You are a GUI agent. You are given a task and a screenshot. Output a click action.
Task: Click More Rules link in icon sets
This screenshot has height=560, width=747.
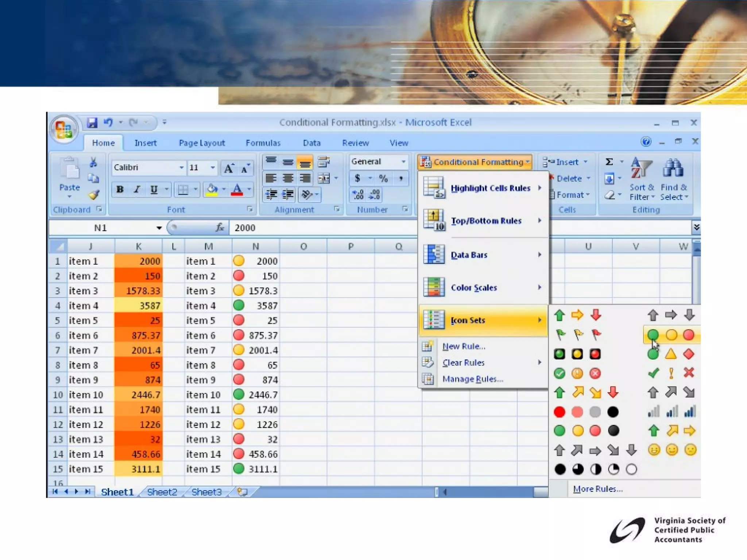597,489
